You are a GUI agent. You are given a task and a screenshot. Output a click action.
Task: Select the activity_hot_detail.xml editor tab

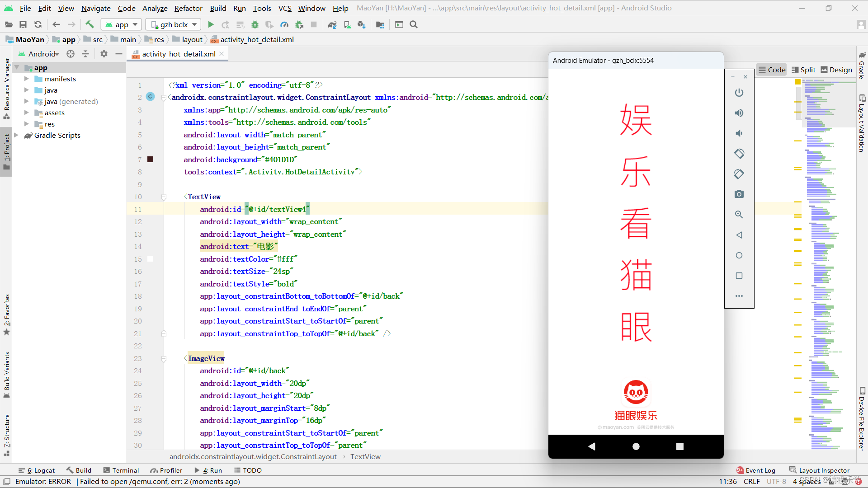[x=178, y=54]
